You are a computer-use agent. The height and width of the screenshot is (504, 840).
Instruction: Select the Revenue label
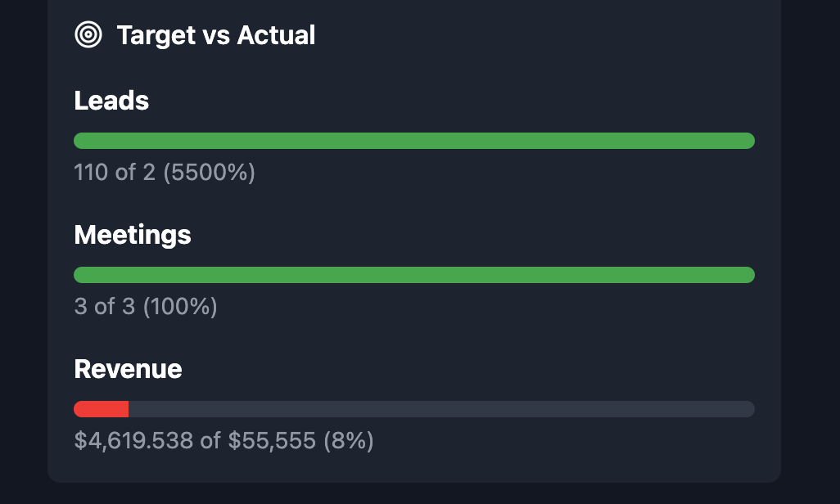[x=128, y=369]
